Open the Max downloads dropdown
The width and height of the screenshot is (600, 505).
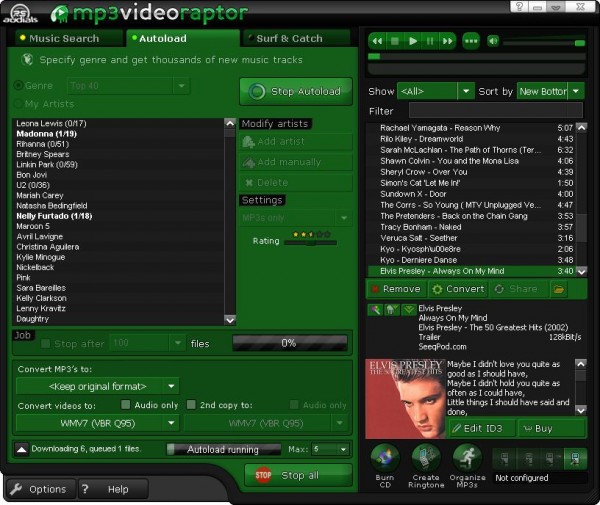click(x=343, y=449)
